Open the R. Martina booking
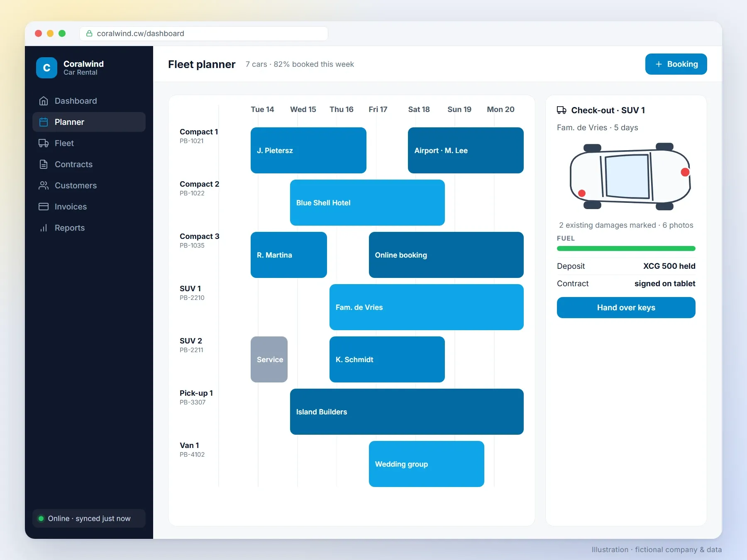This screenshot has height=560, width=747. [x=289, y=255]
